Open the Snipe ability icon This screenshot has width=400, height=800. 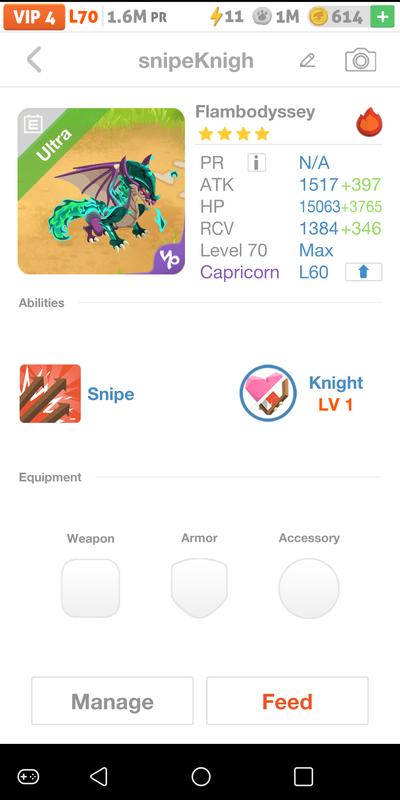pos(50,393)
